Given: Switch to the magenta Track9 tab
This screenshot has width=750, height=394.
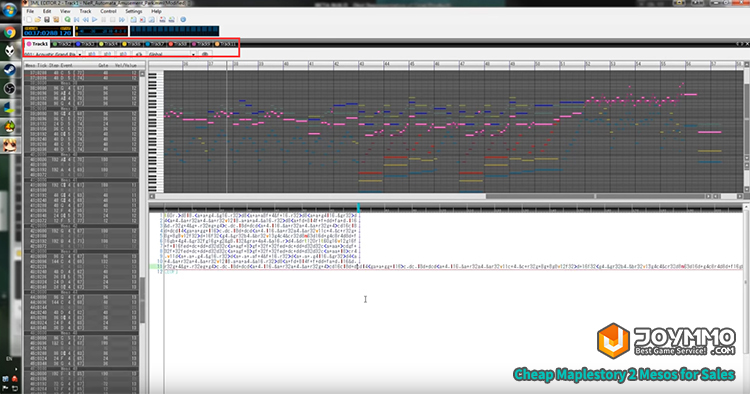Looking at the screenshot, I should (x=201, y=44).
